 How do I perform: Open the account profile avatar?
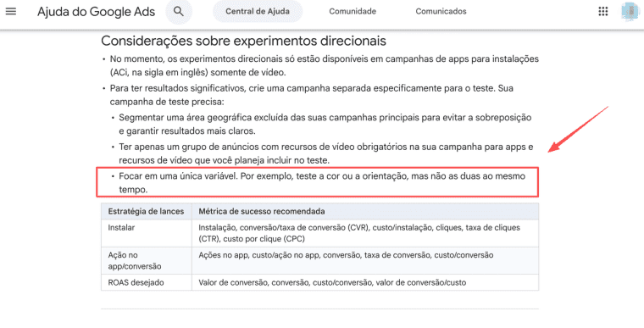pos(630,12)
